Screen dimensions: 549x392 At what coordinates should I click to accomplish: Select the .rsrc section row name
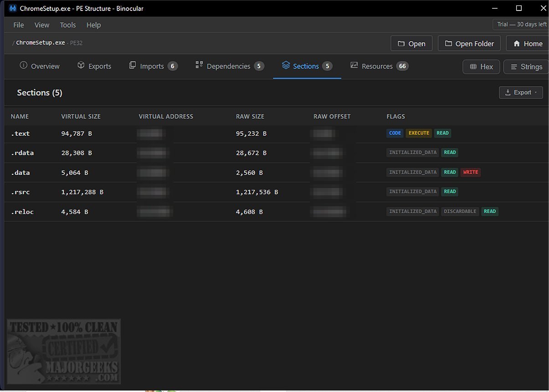pyautogui.click(x=20, y=192)
